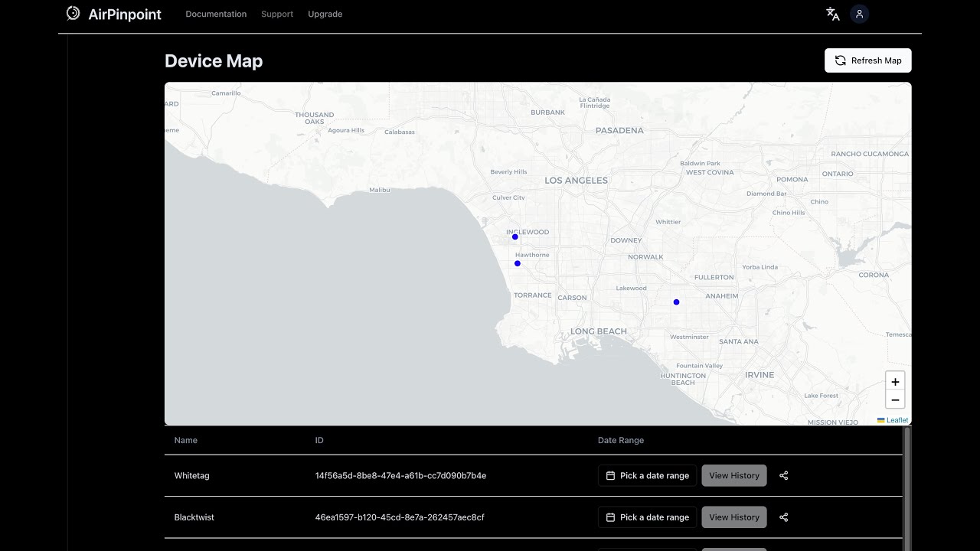Click the AirPinpoint logo icon

click(x=73, y=13)
